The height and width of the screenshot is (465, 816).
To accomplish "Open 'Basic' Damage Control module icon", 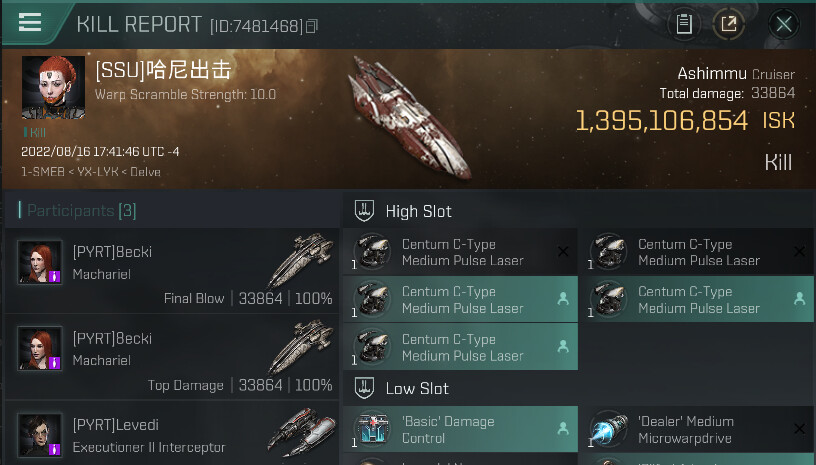I will pyautogui.click(x=373, y=429).
